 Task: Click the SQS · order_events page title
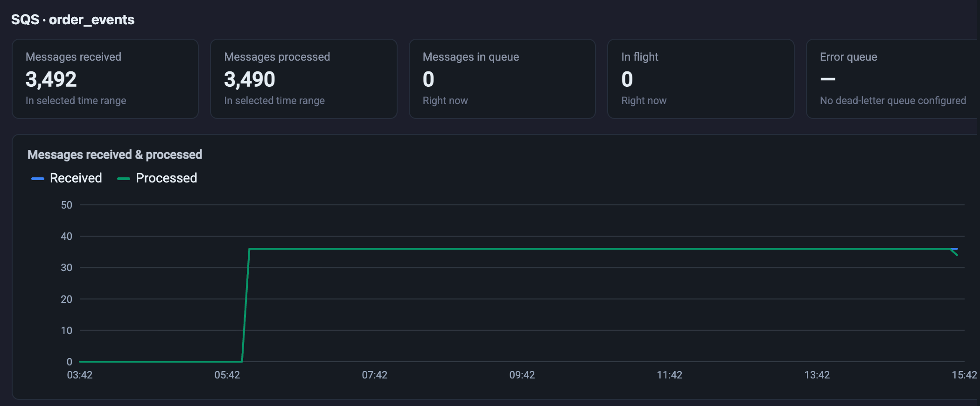[x=73, y=20]
